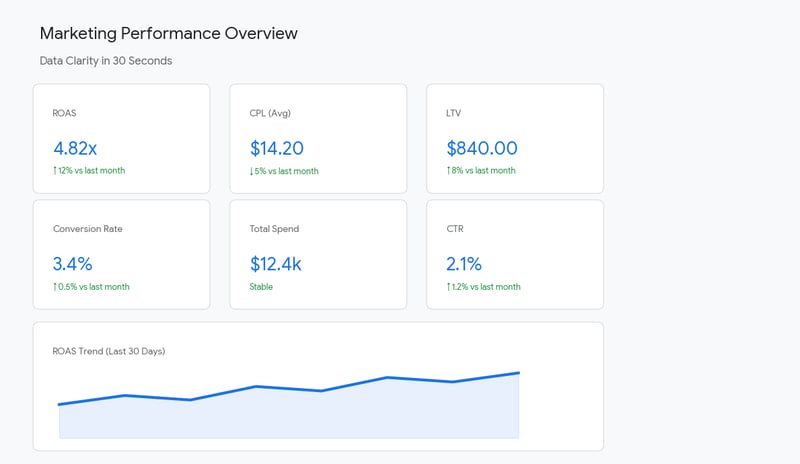
Task: Select the 4.82x ROAS value
Action: [x=75, y=148]
